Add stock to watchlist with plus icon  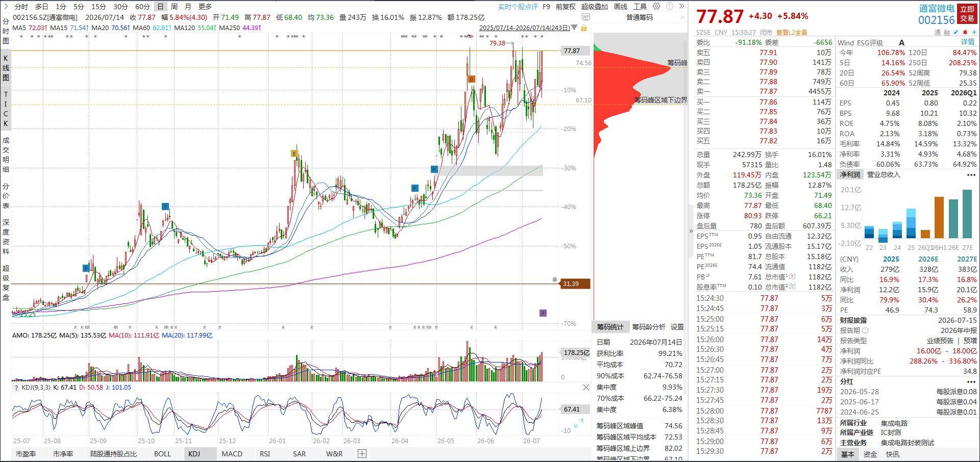click(x=974, y=32)
